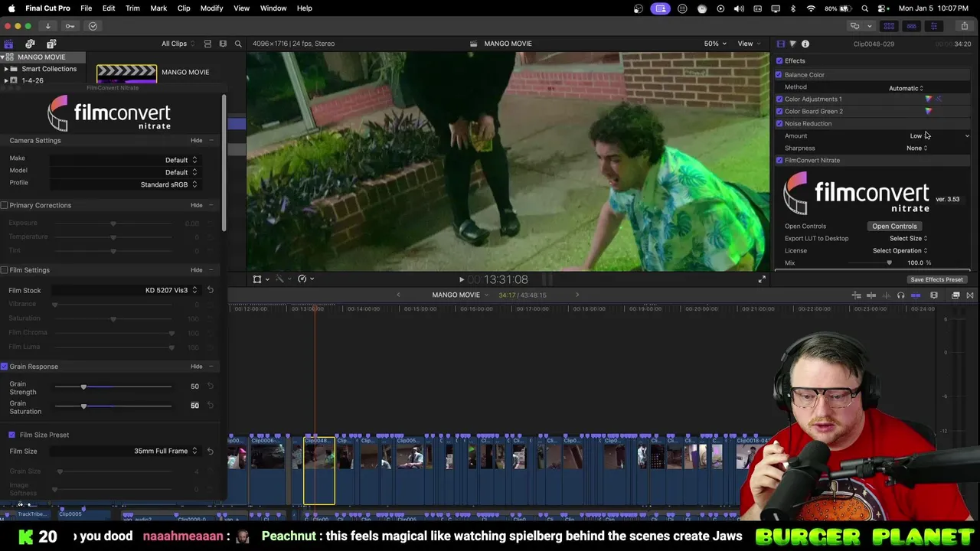The height and width of the screenshot is (551, 980).
Task: Change Balance Color Method Automatic dropdown
Action: coord(906,88)
